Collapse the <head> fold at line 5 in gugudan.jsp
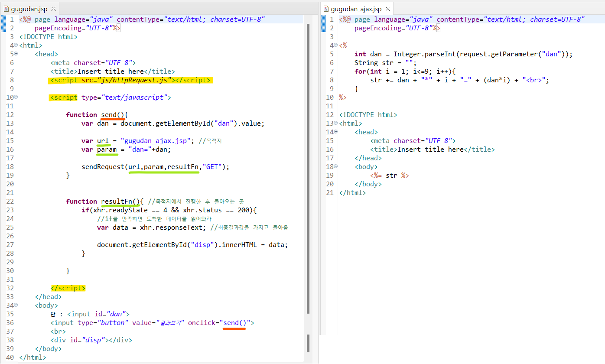Viewport: 605px width, 364px height. coord(16,54)
